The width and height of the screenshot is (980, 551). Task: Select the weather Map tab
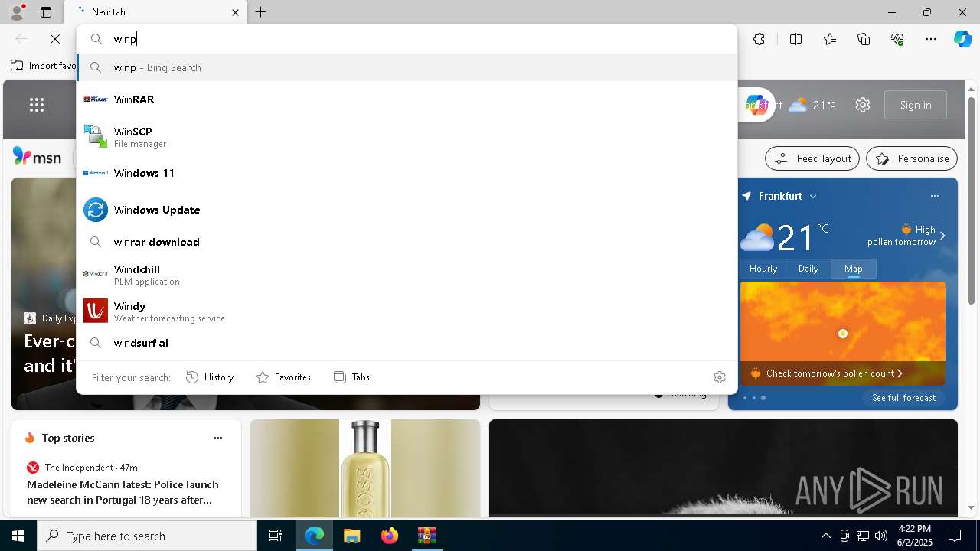[x=854, y=269]
